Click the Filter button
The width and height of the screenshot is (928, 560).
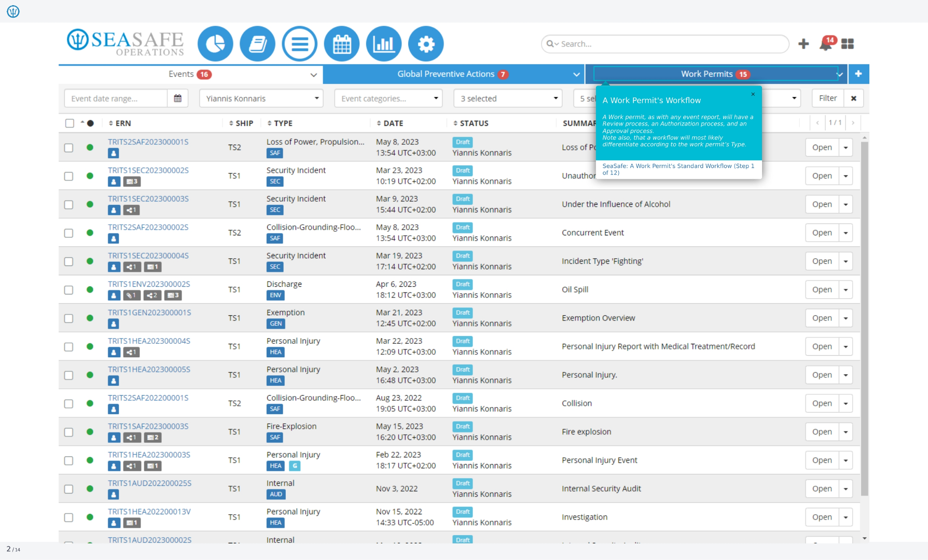point(827,98)
